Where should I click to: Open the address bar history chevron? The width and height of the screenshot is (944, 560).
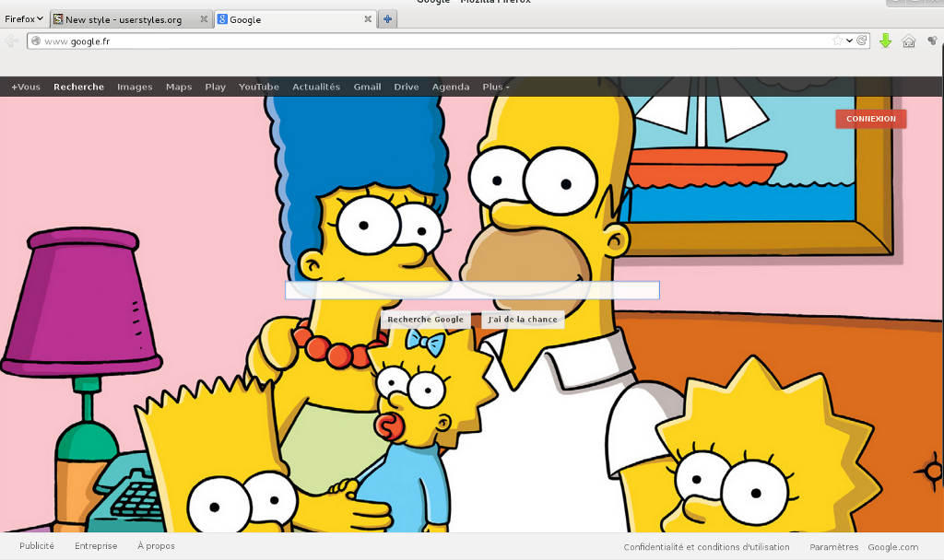[848, 41]
